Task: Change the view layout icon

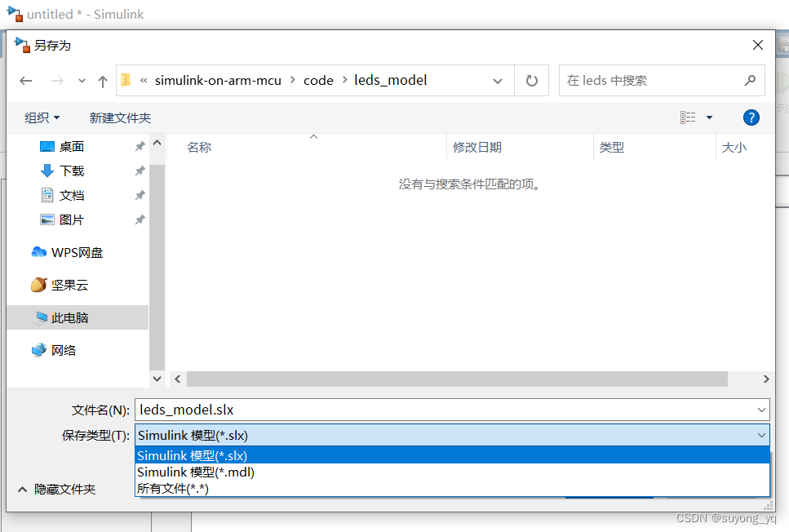Action: 688,117
